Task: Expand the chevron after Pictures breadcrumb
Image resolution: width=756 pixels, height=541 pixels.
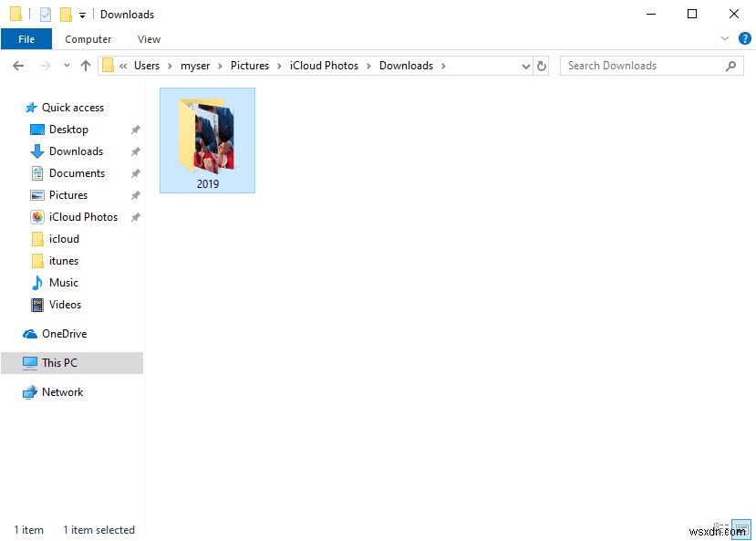Action: click(279, 66)
